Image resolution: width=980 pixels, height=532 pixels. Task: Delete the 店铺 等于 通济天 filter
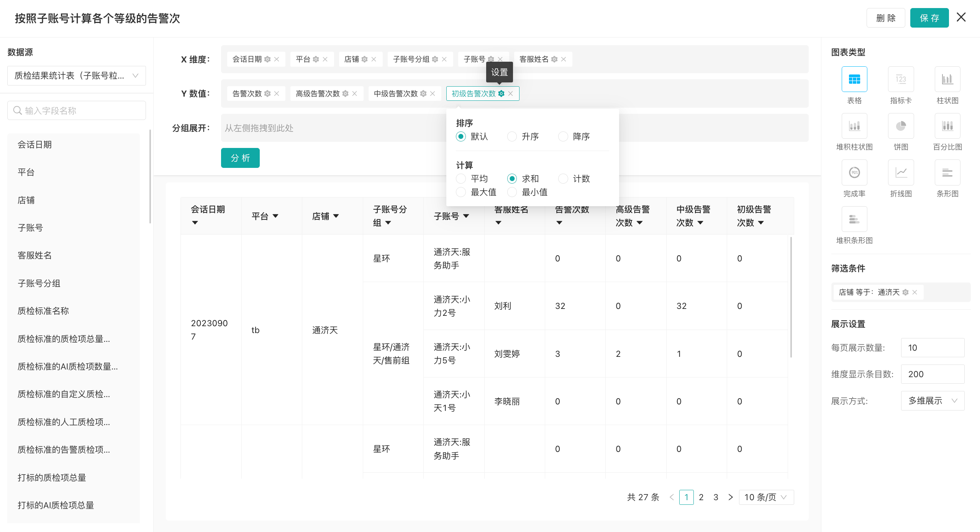(914, 292)
